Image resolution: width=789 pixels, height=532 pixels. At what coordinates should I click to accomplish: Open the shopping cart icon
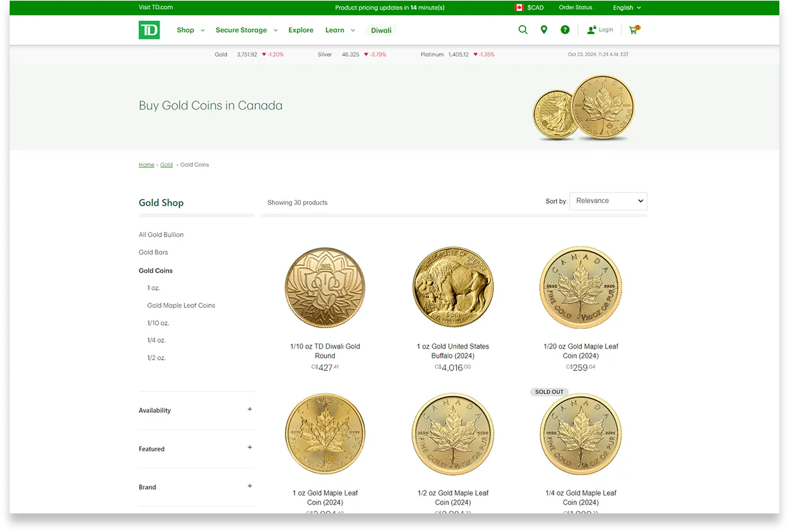click(x=634, y=29)
